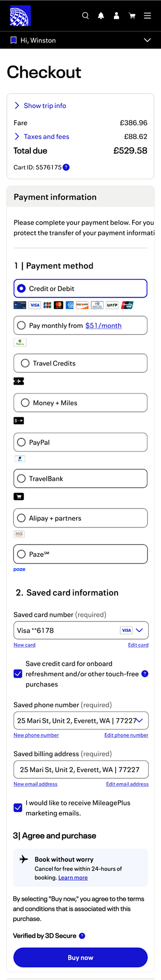The image size is (161, 980).
Task: Open the account profile icon
Action: click(x=116, y=16)
